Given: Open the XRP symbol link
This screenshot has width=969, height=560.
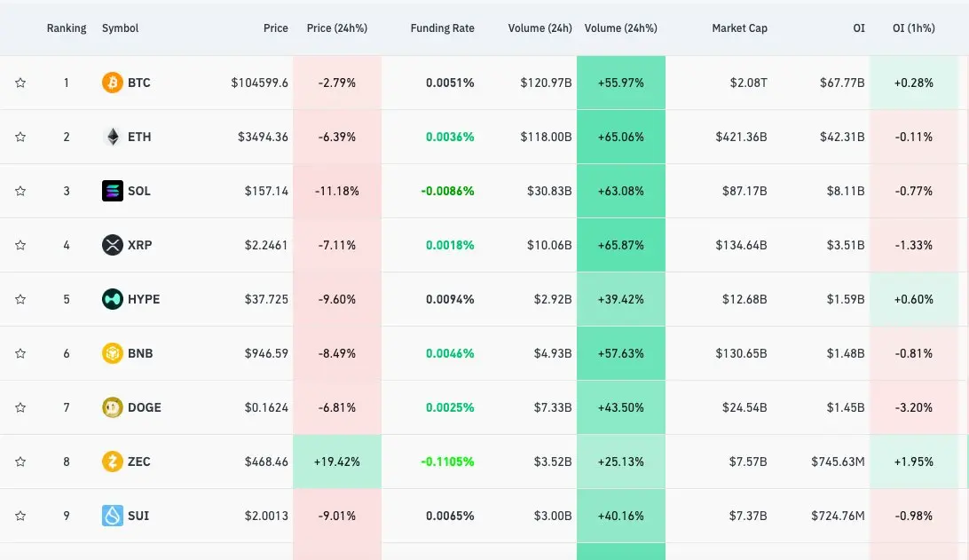Looking at the screenshot, I should click(139, 245).
